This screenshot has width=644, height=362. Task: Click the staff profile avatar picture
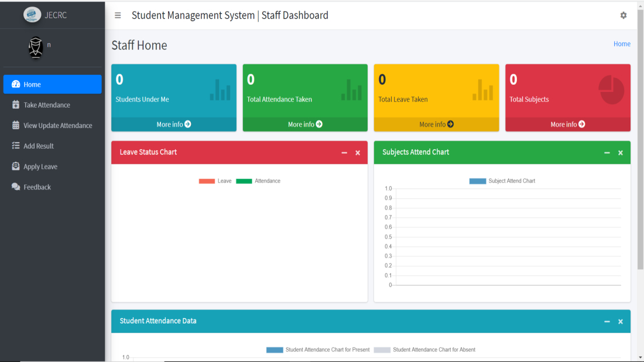[36, 47]
